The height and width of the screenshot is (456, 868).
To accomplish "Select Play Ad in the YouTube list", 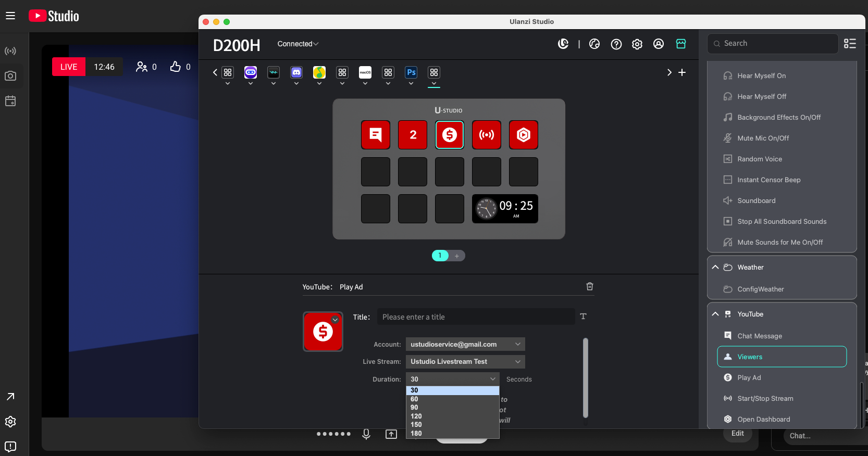I will [749, 377].
